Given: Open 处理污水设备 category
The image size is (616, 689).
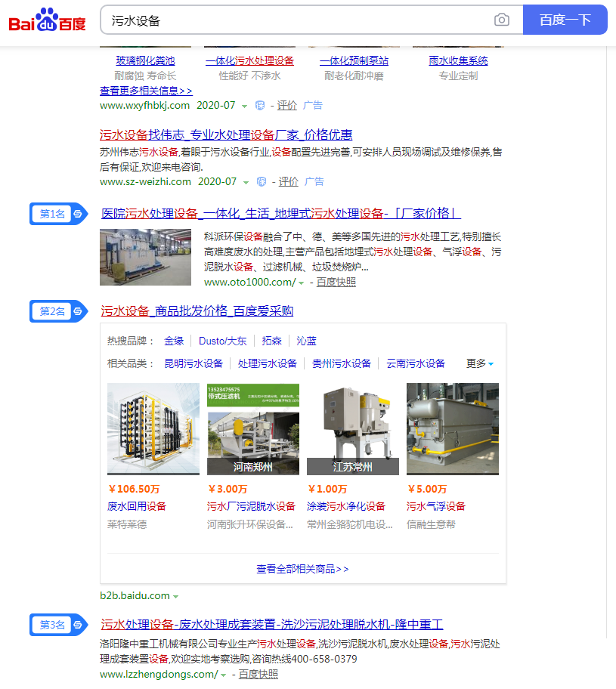Looking at the screenshot, I should pyautogui.click(x=268, y=364).
